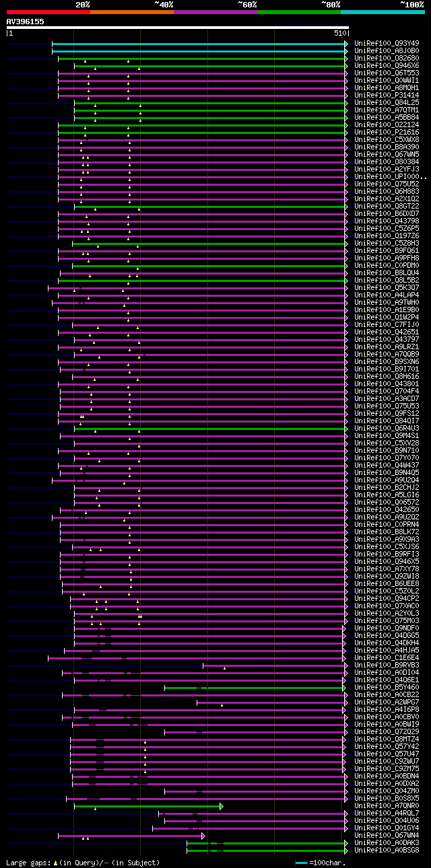Image resolution: width=431 pixels, height=868 pixels.
Task: Click entry UniRef100_C1E6E4
Action: pyautogui.click(x=387, y=657)
